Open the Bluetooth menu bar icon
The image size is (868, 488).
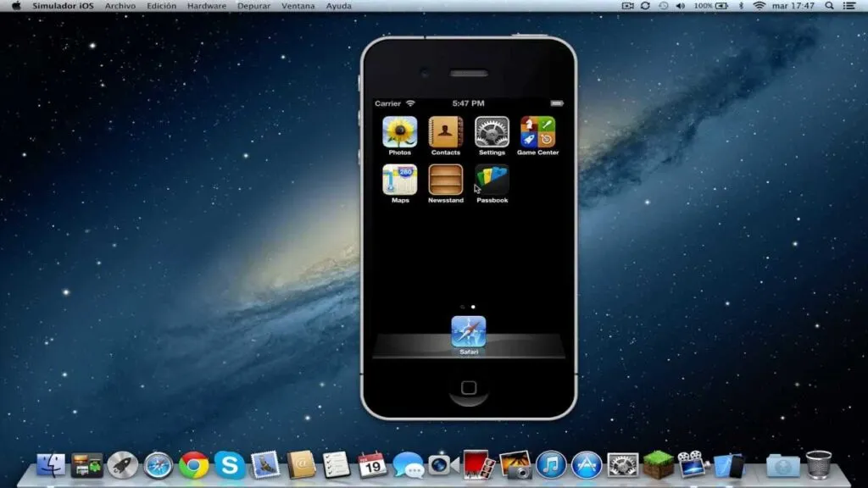point(741,6)
